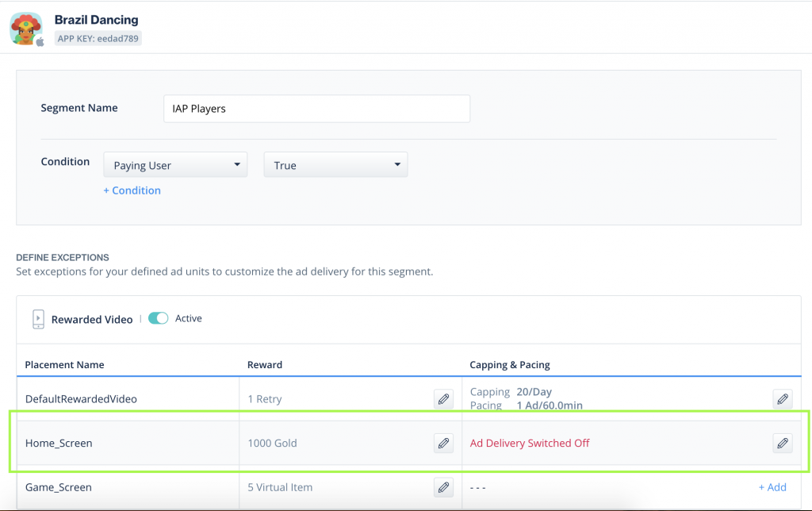Click the Ad Delivery Switched Off label
This screenshot has width=812, height=511.
pyautogui.click(x=530, y=443)
